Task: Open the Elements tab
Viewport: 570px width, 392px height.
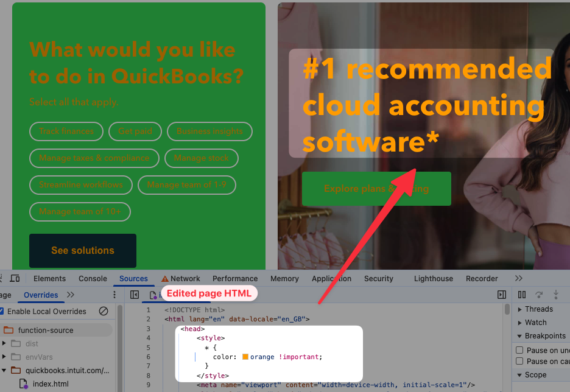Action: coord(49,279)
